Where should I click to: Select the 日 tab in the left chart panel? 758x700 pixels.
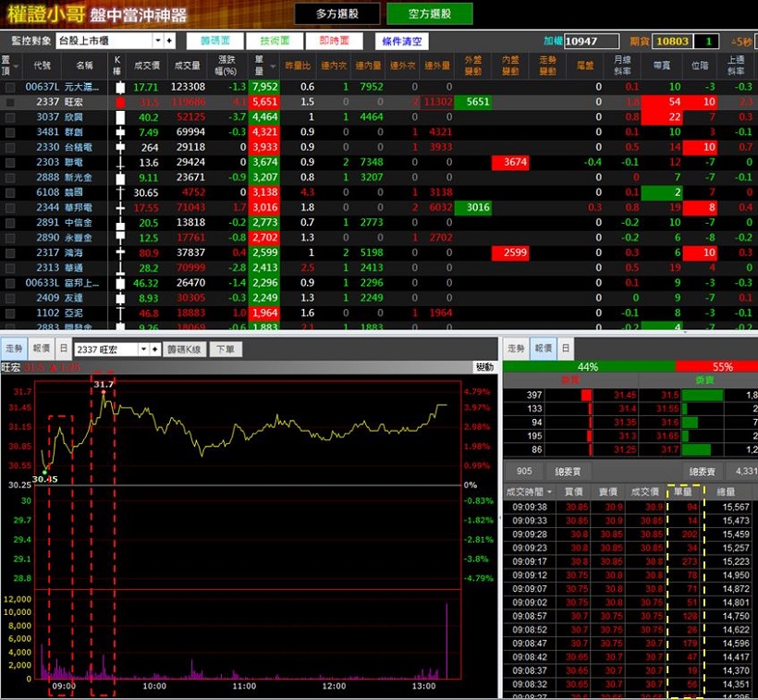[x=64, y=349]
